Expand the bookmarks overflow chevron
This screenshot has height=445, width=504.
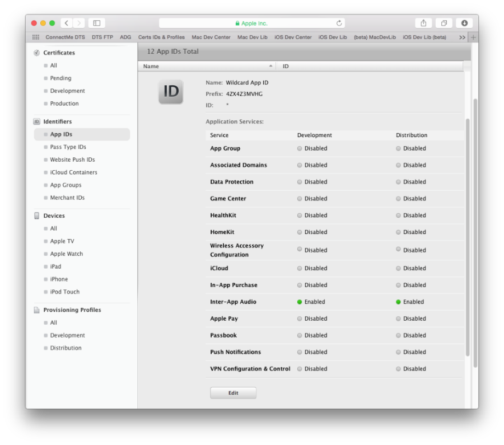(x=461, y=38)
